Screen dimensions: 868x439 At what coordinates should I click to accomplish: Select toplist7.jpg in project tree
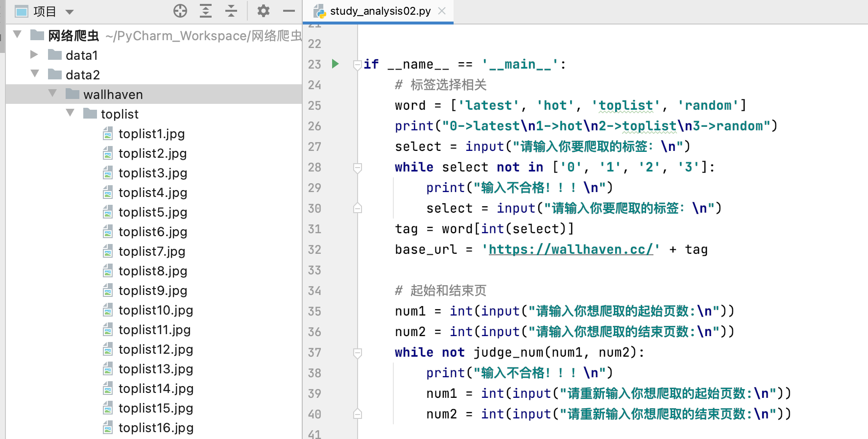[x=152, y=251]
